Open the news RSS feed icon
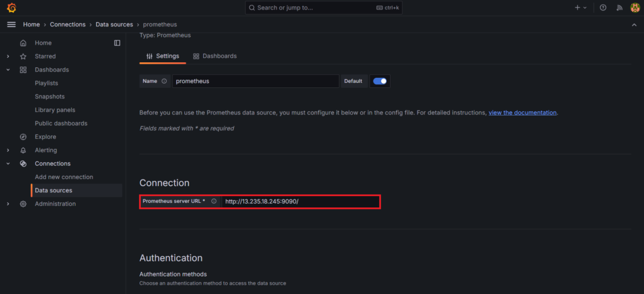 coord(619,8)
